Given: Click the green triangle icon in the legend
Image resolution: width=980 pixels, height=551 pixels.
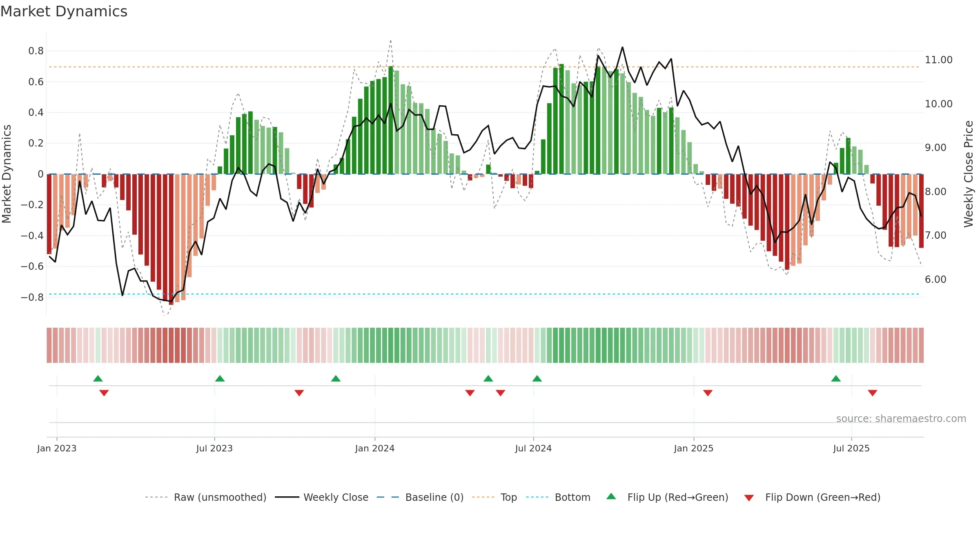Looking at the screenshot, I should pos(611,496).
